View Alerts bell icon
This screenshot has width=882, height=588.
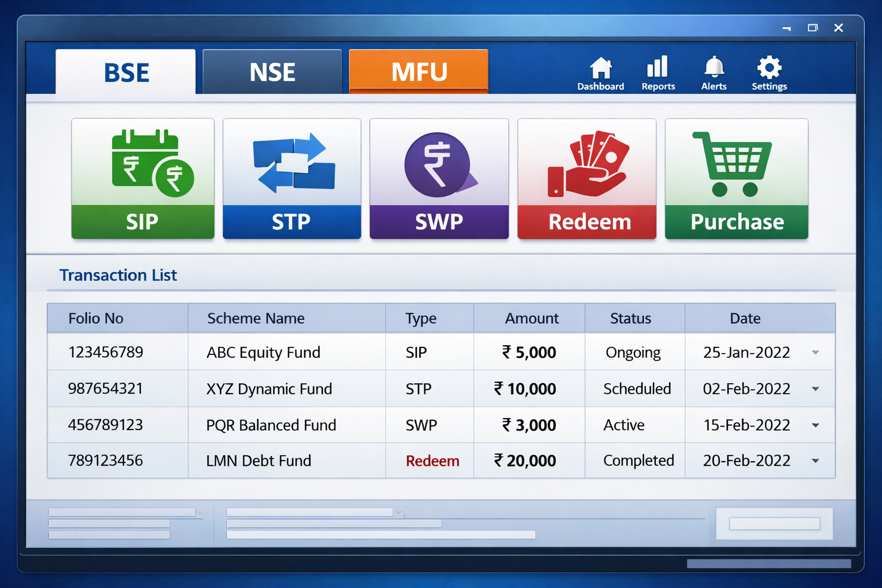pyautogui.click(x=714, y=74)
